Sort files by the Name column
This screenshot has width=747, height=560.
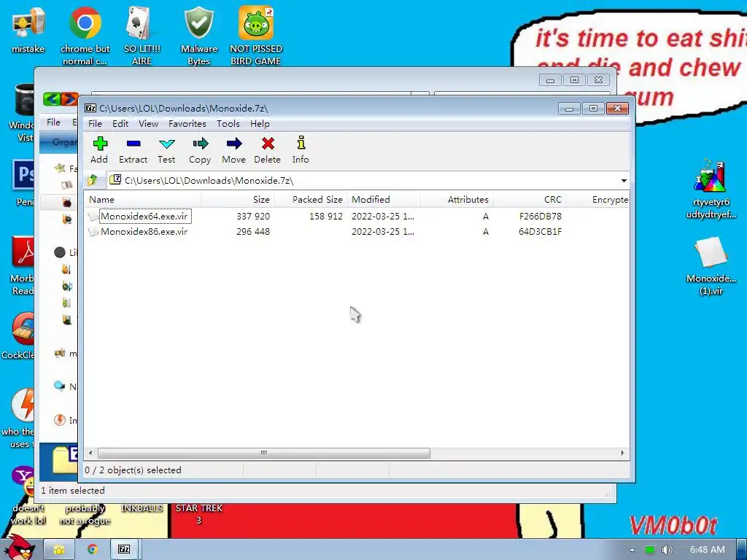point(142,200)
